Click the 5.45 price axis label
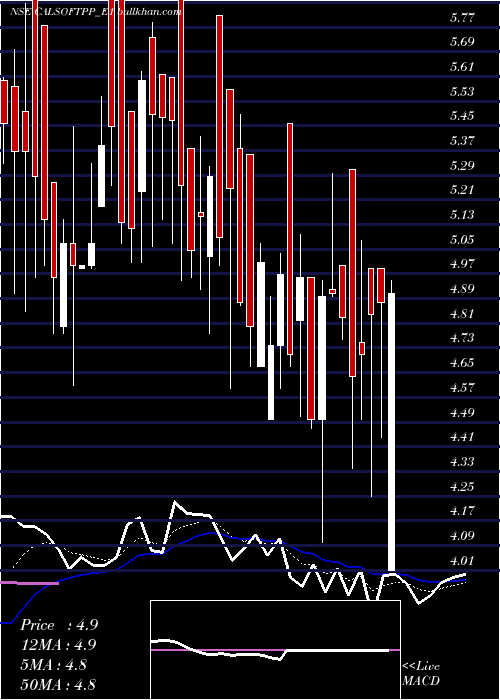Image resolution: width=500 pixels, height=700 pixels. [462, 117]
